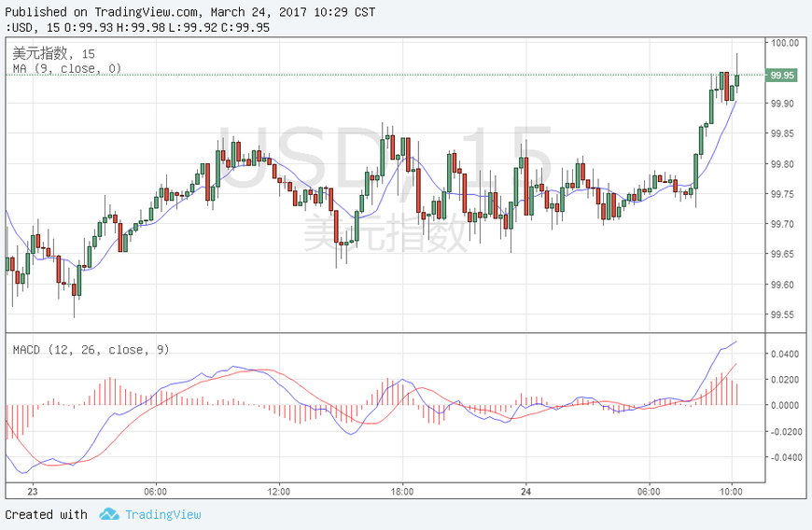Viewport: 812px width, 530px height.
Task: Click the 0.0400 MACD axis label
Action: click(785, 354)
